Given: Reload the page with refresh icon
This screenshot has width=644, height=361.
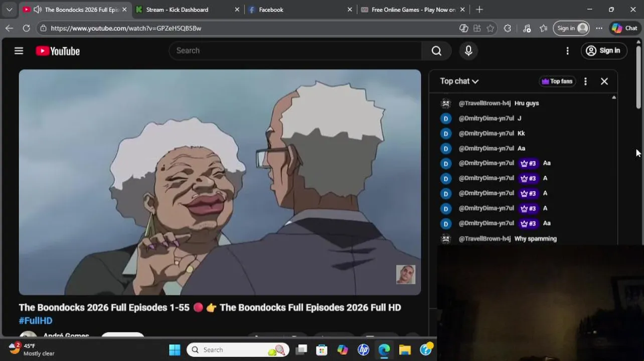Looking at the screenshot, I should pos(26,28).
